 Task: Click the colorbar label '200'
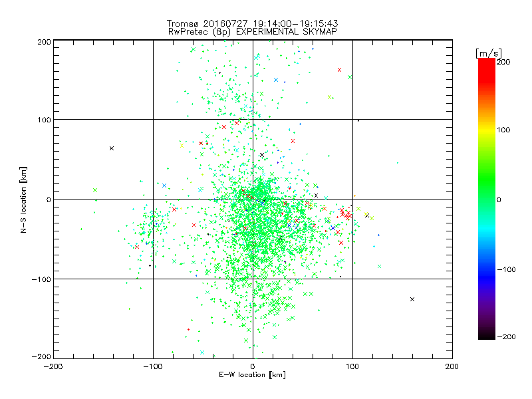coord(503,62)
